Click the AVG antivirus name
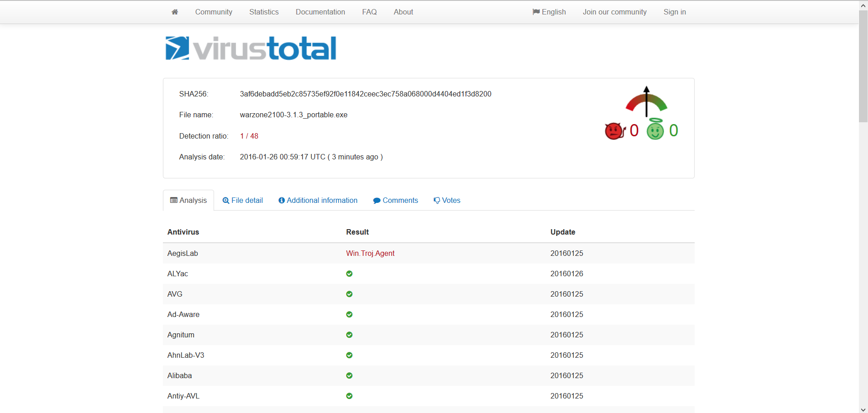 point(175,294)
